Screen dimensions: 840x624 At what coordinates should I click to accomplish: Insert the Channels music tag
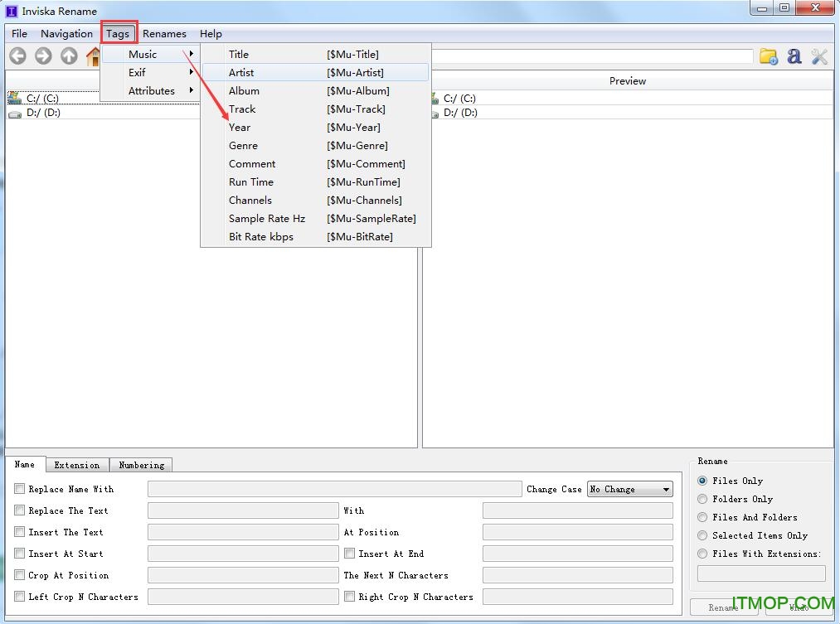pos(316,200)
